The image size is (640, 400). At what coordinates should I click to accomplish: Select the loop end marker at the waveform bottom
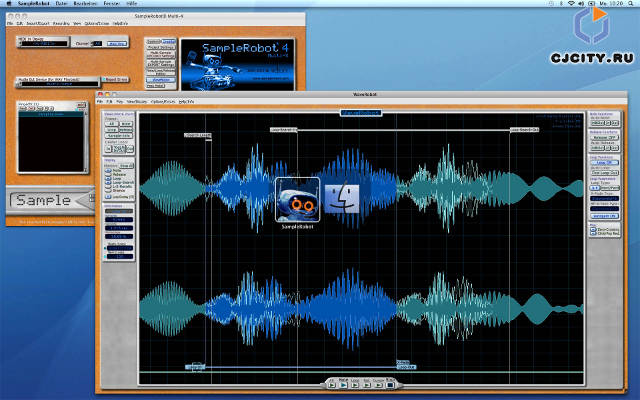coord(406,367)
